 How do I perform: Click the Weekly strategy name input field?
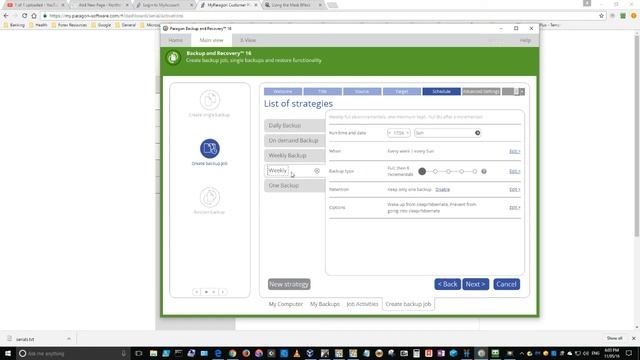[278, 171]
